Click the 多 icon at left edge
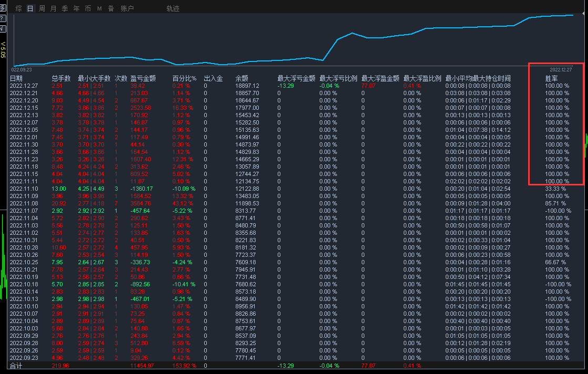 pyautogui.click(x=3, y=8)
